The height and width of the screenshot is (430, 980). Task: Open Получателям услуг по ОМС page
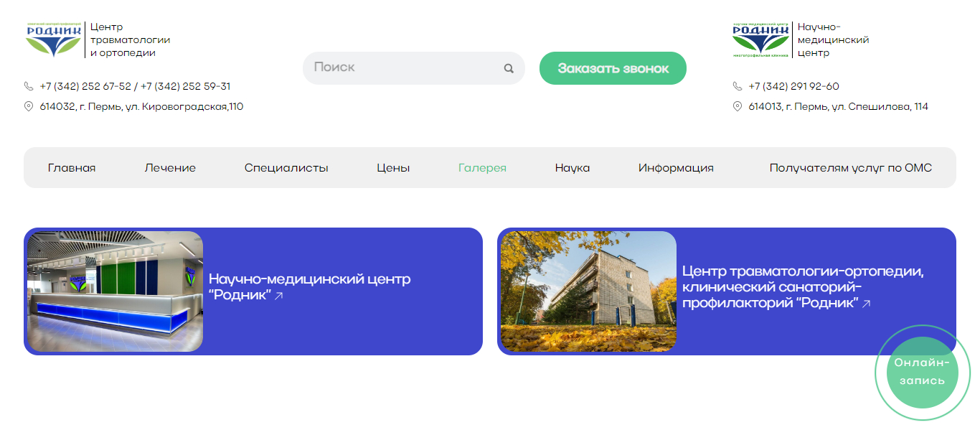pyautogui.click(x=851, y=168)
